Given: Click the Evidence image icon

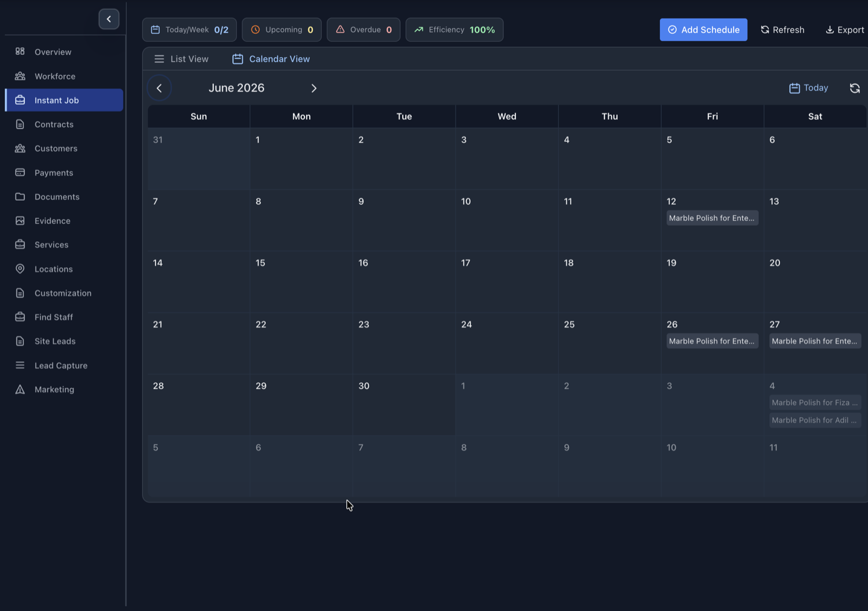Looking at the screenshot, I should click(x=20, y=221).
